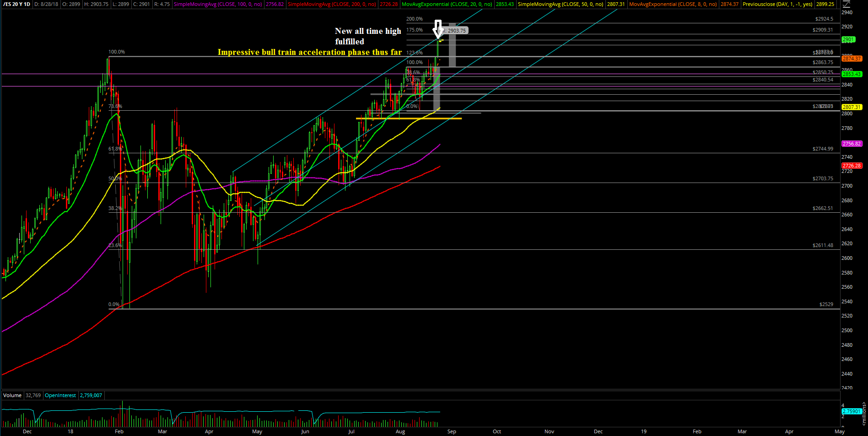Select the /ES 20 Y 1D symbol label
Screen dimensions: 868x436
16,4
